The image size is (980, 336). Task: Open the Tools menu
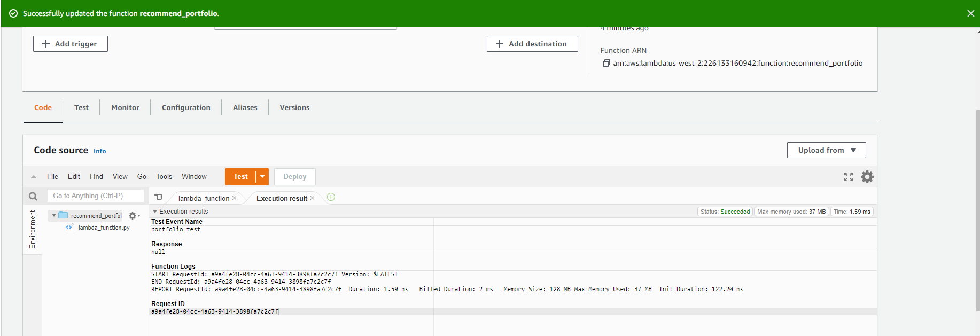tap(164, 176)
